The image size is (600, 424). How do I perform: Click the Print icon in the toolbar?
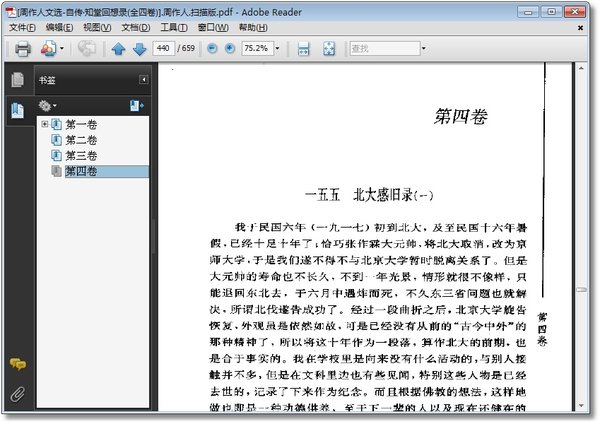tap(23, 49)
